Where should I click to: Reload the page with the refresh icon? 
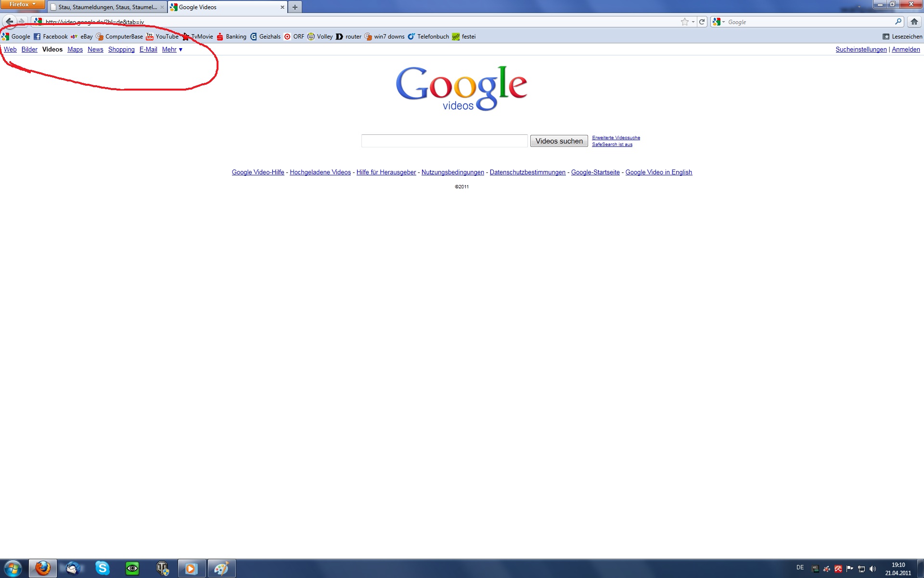coord(702,22)
